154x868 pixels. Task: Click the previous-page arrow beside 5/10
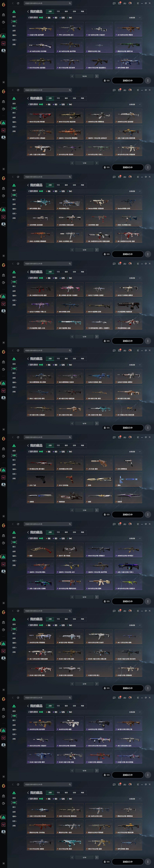point(72,337)
